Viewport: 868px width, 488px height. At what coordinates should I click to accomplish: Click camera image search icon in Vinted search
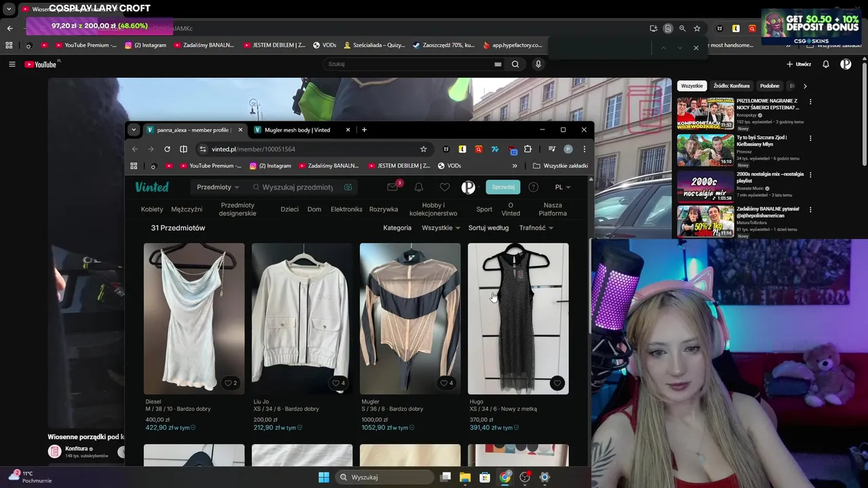pyautogui.click(x=348, y=187)
